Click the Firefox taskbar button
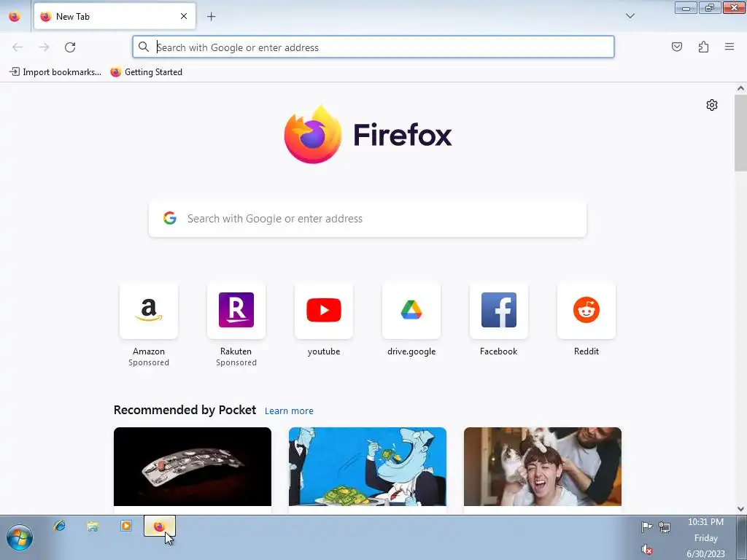The width and height of the screenshot is (747, 560). 160,526
